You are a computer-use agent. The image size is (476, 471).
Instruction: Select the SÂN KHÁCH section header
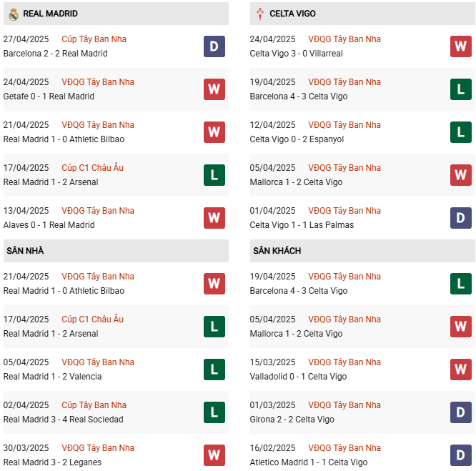coord(277,251)
